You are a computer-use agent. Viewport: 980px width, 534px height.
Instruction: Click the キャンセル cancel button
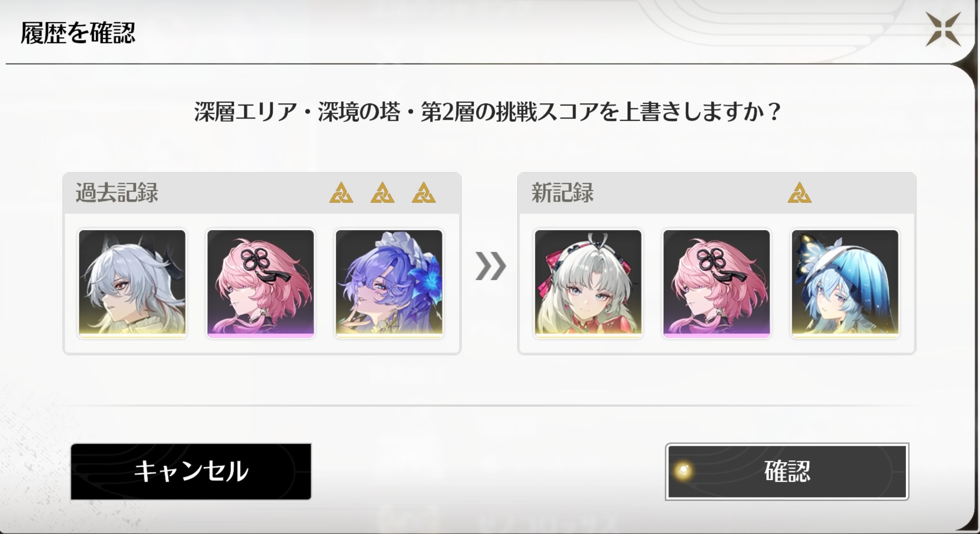[191, 472]
